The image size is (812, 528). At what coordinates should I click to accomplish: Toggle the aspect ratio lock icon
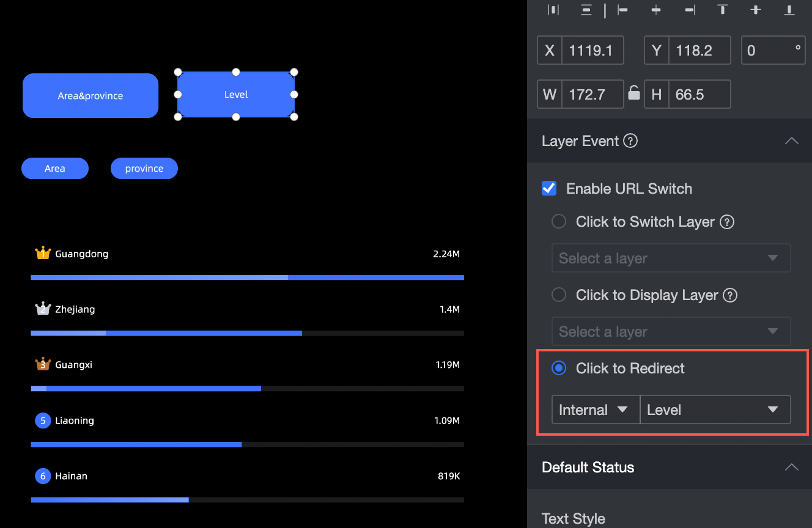(634, 93)
